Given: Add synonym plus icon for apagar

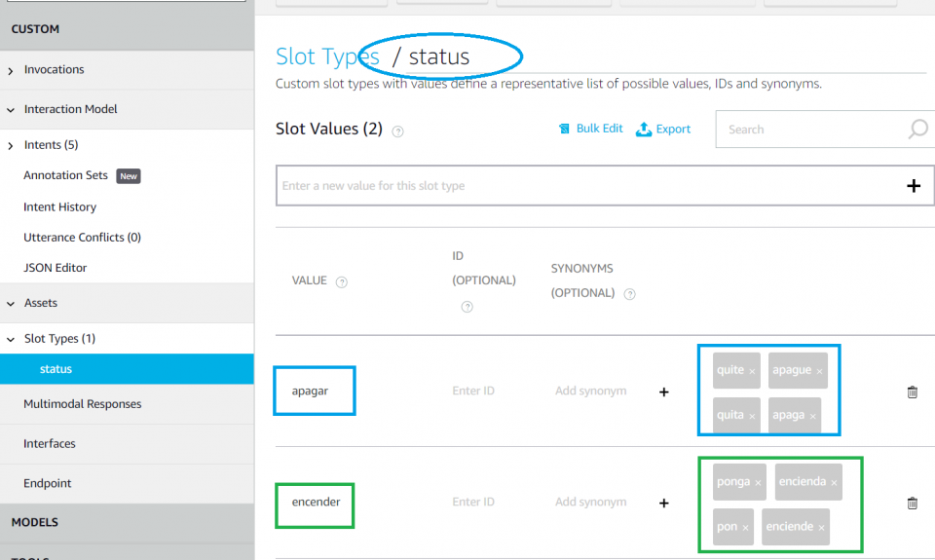Looking at the screenshot, I should pos(664,392).
